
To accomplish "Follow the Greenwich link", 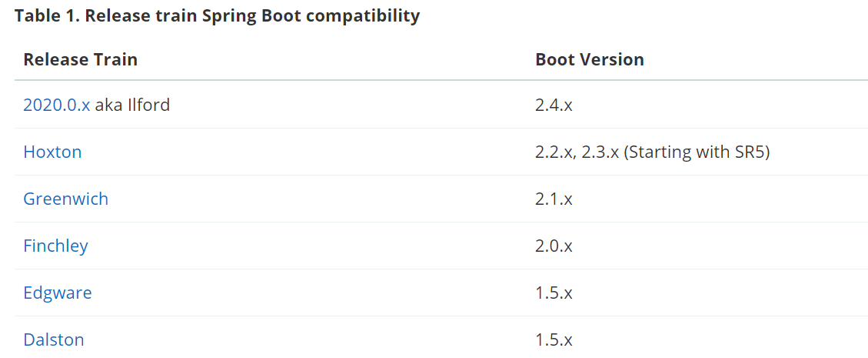I will pyautogui.click(x=65, y=199).
